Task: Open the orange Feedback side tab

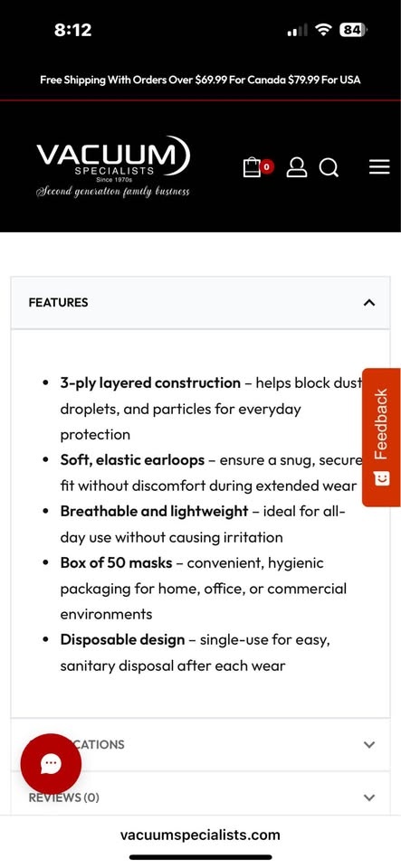Action: (381, 438)
